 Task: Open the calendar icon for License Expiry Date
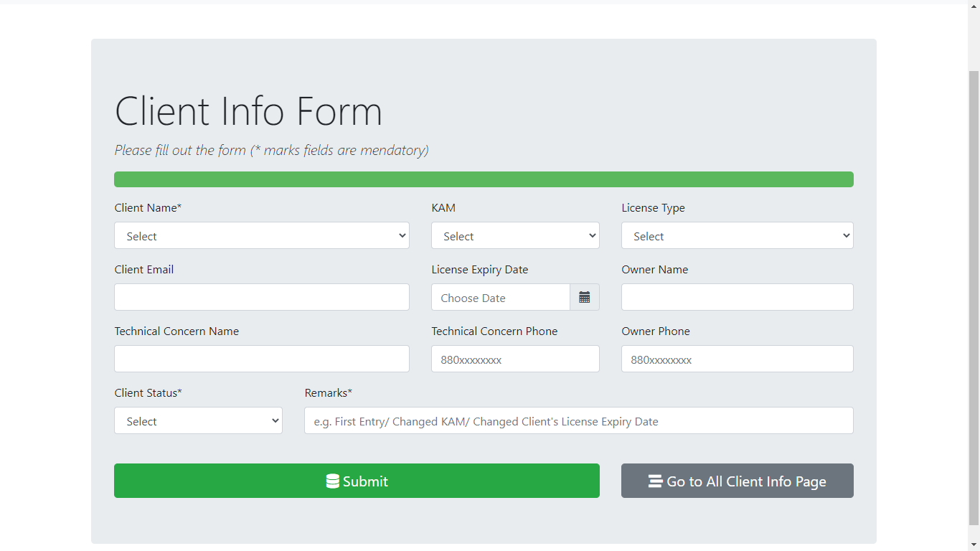(585, 297)
